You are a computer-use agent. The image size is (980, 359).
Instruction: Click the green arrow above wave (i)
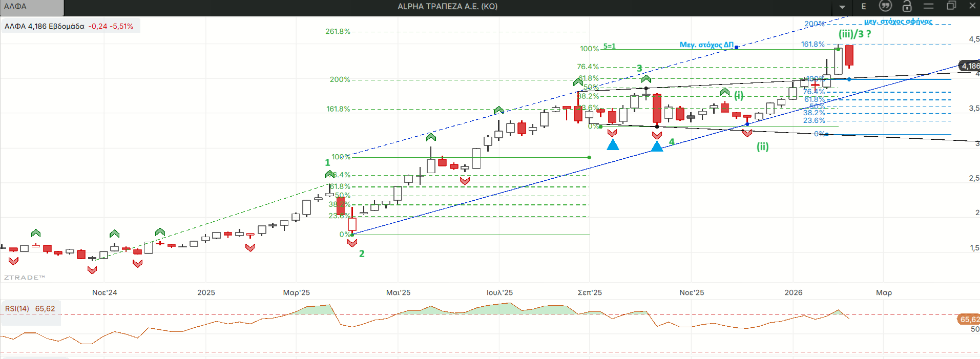tap(725, 92)
